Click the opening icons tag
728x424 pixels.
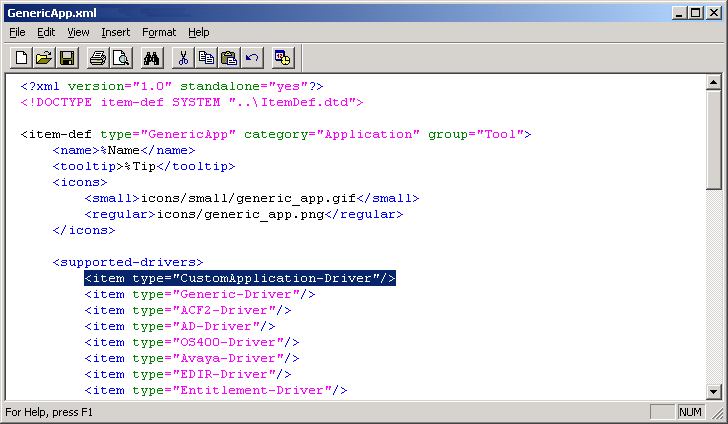80,183
